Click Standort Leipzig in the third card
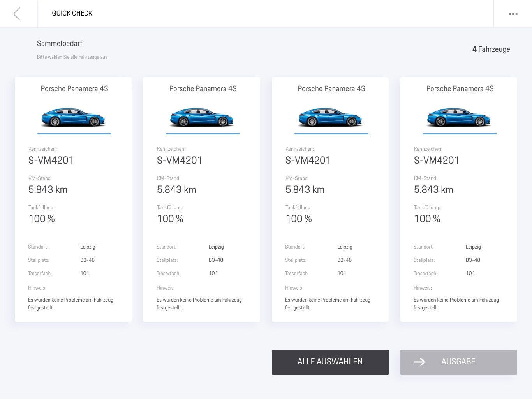The width and height of the screenshot is (532, 399). pos(345,247)
